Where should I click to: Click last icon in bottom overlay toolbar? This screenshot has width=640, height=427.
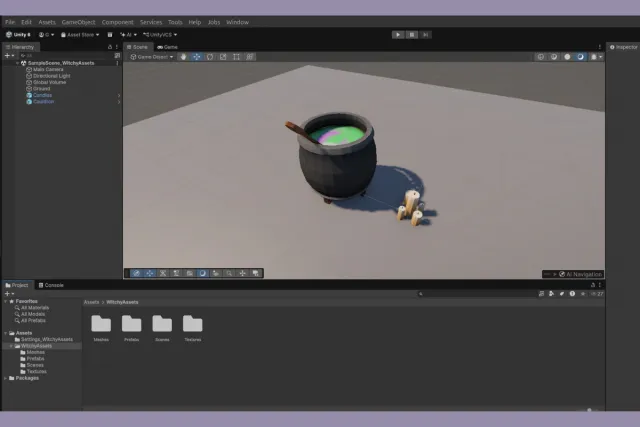(256, 273)
